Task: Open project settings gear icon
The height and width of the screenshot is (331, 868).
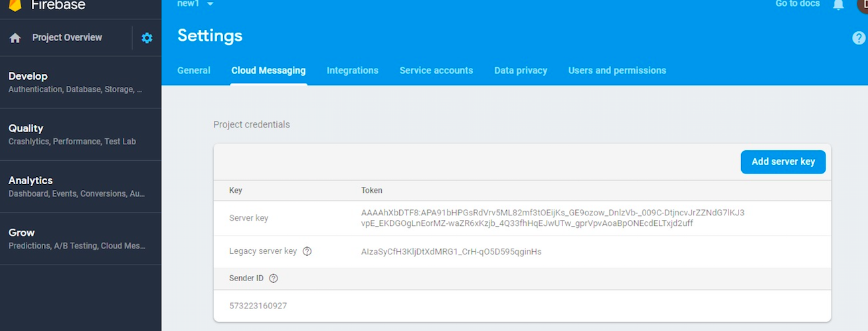Action: [x=147, y=38]
